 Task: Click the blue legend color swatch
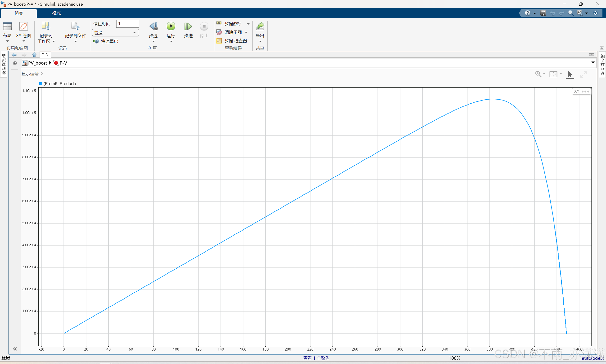click(x=41, y=84)
